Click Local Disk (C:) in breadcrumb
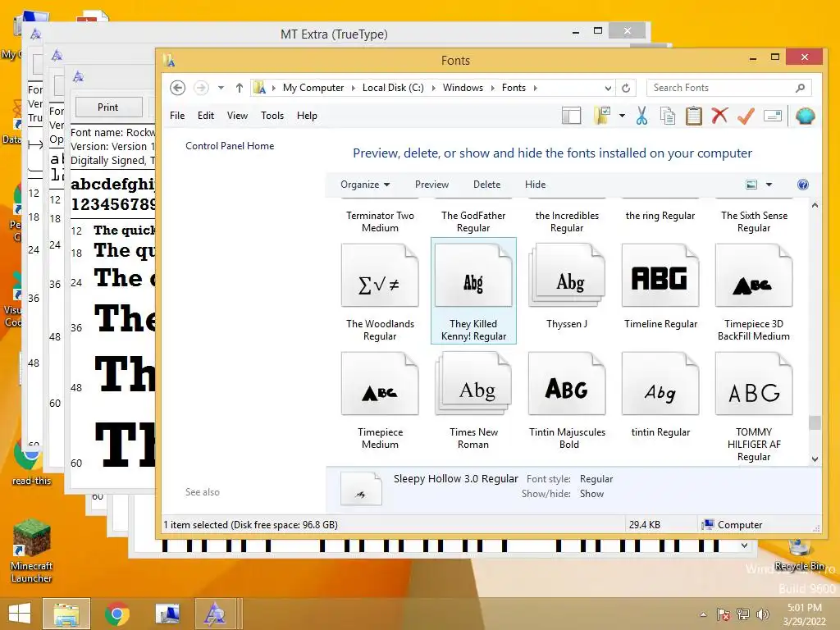The height and width of the screenshot is (630, 840). [x=393, y=88]
